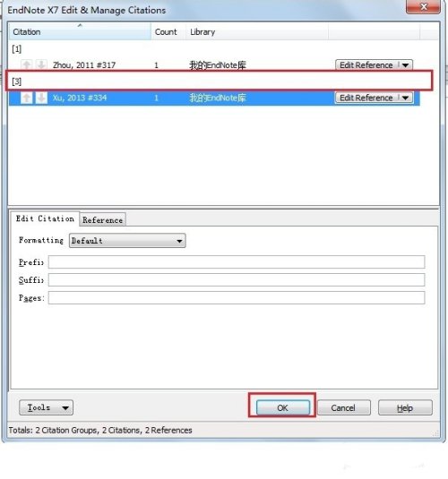Switch to the Edit Citation tab

tap(45, 218)
